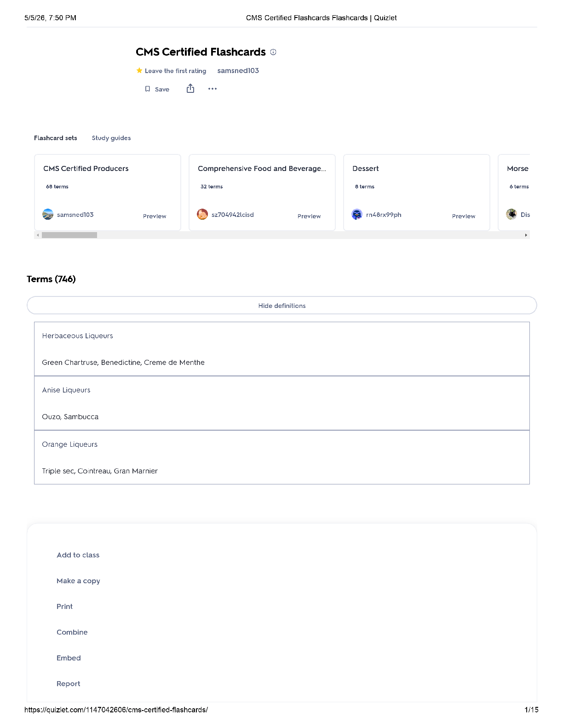Image resolution: width=563 pixels, height=728 pixels.
Task: Click the horizontal scrollbar thumb under flashcard sets
Action: click(69, 235)
